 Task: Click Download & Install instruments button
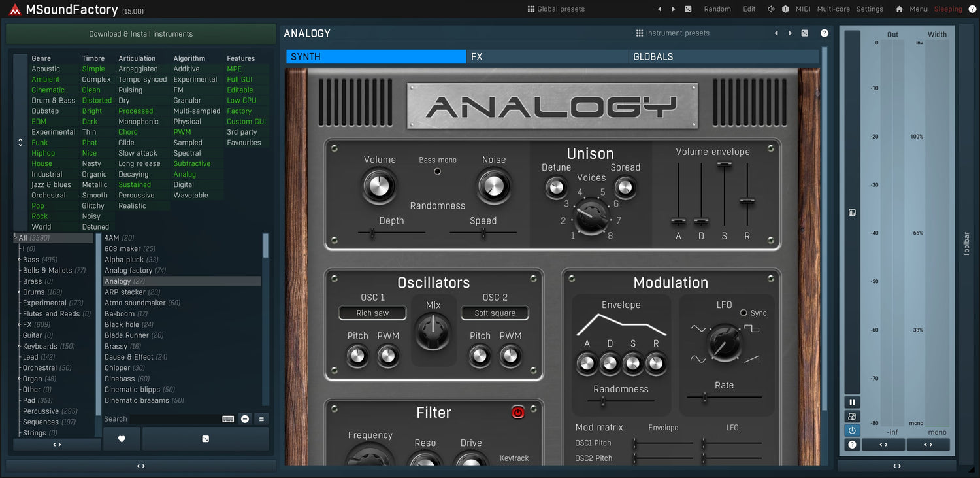[x=140, y=34]
